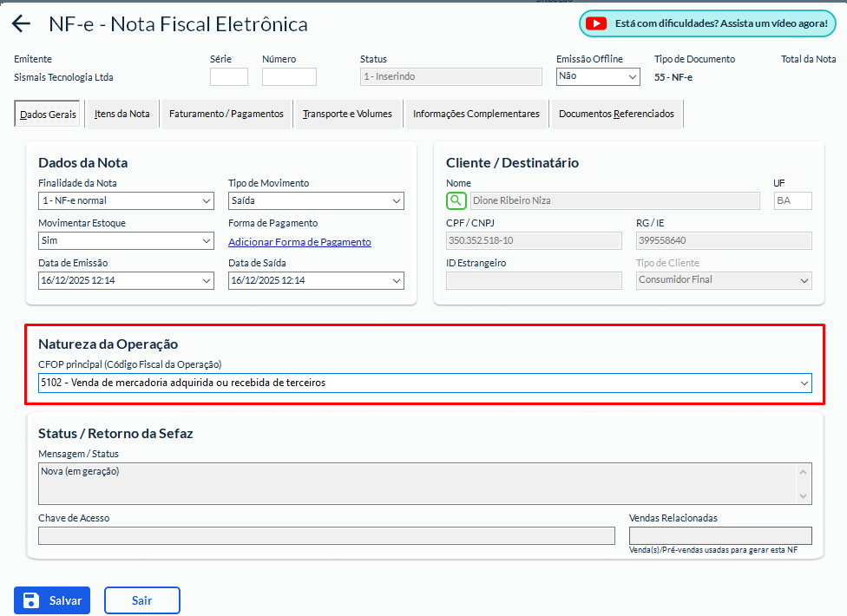Open Data de Emissão date picker

coord(206,281)
